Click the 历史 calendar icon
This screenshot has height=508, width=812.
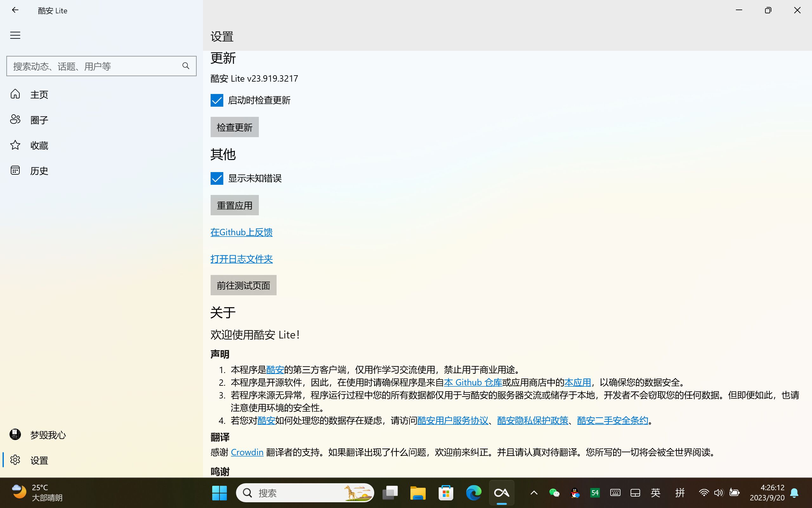tap(15, 170)
